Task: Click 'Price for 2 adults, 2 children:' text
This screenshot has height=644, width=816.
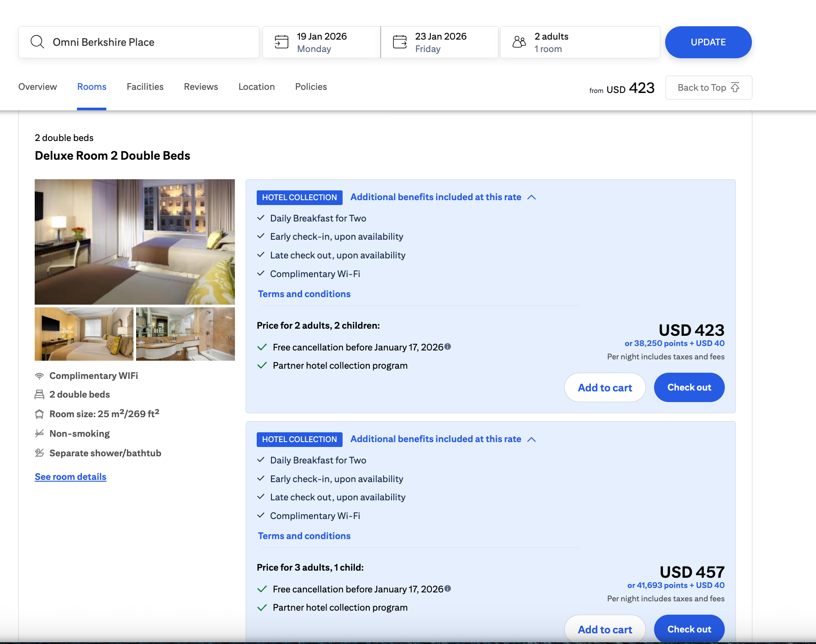Action: click(318, 326)
